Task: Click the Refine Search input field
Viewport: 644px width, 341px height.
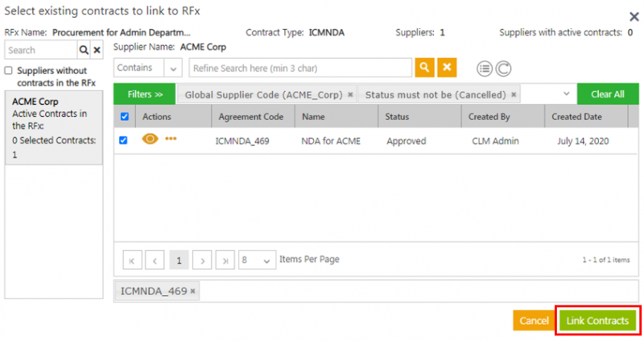Action: (x=299, y=68)
